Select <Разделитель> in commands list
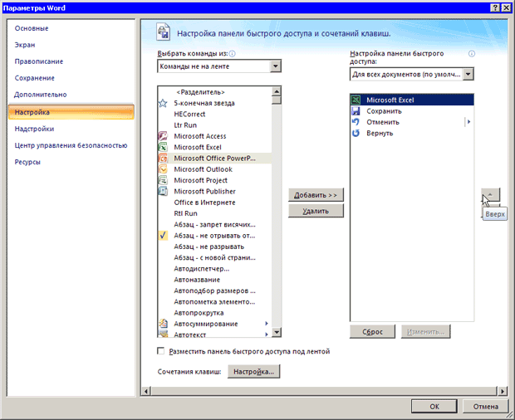The height and width of the screenshot is (420, 515). 215,92
